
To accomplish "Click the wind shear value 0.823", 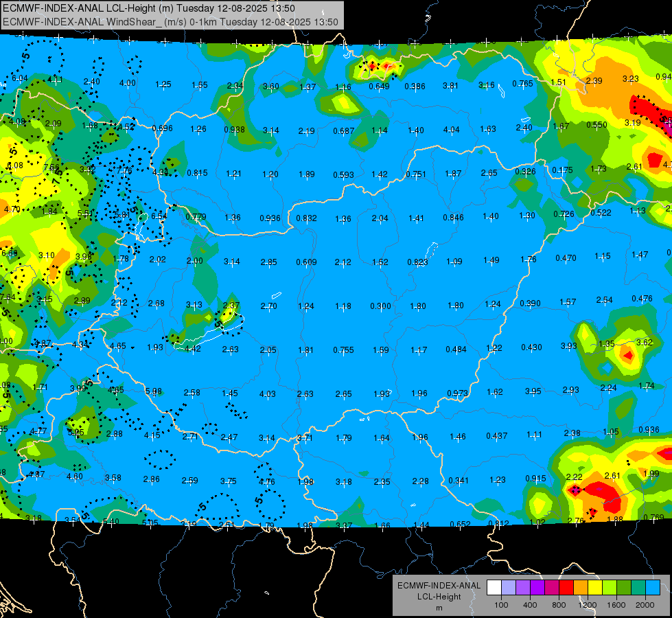I will (417, 262).
